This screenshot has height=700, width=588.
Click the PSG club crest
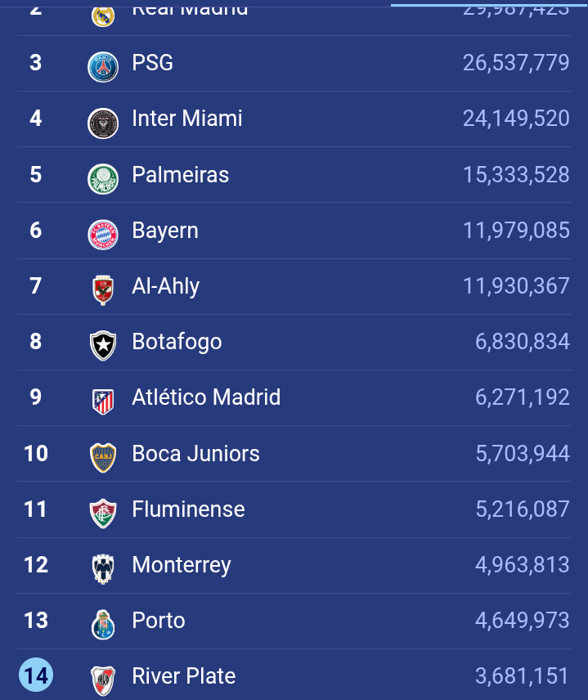[103, 67]
